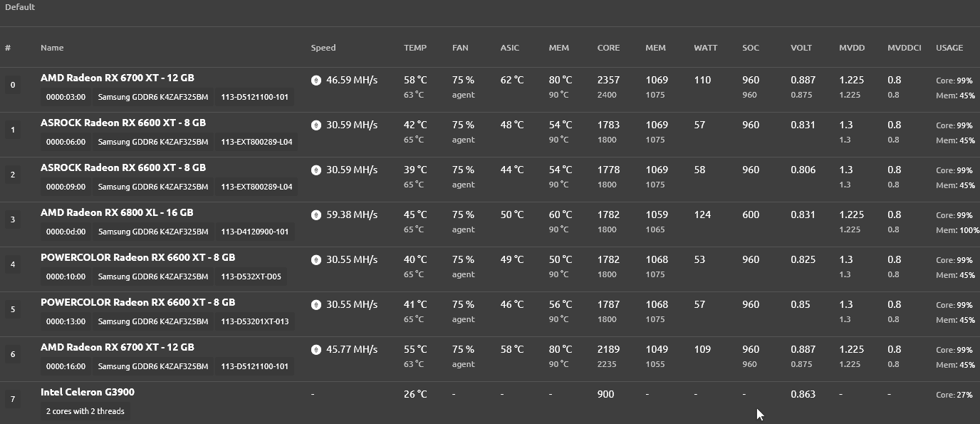
Task: Click the 0000:10:00 bus ID badge
Action: tap(66, 276)
